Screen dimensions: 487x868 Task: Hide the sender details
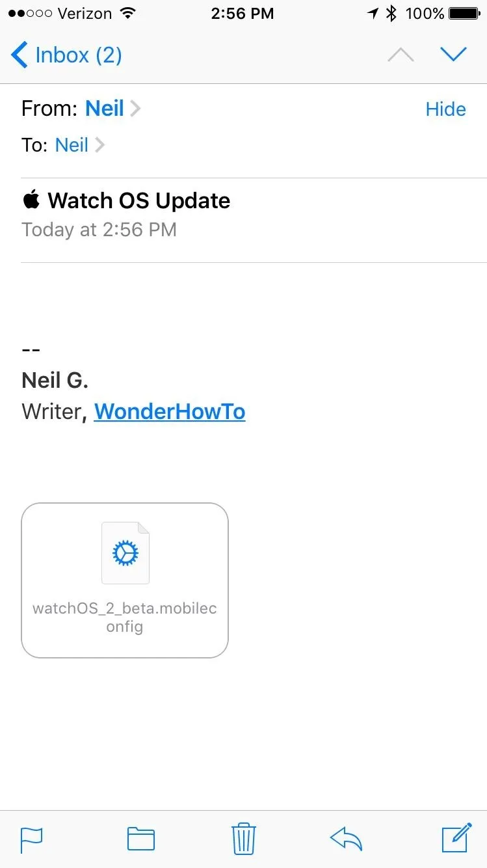(445, 109)
